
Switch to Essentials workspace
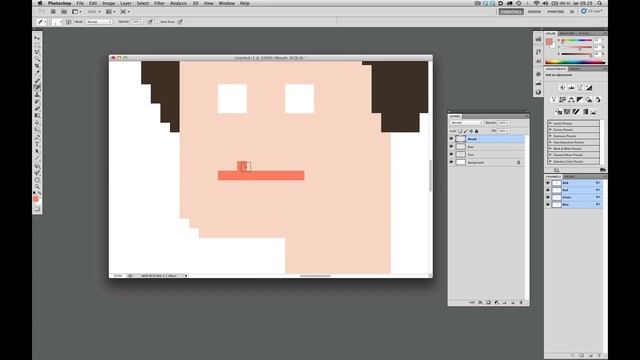point(511,11)
